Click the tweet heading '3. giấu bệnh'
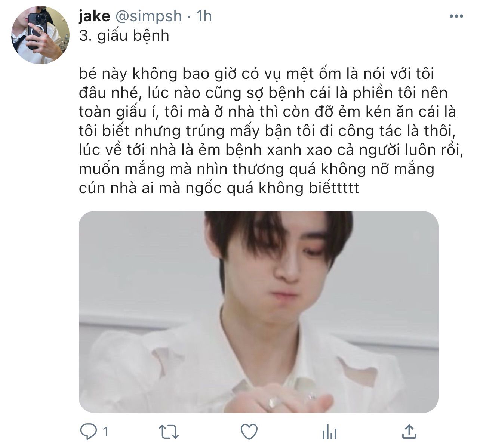 pyautogui.click(x=124, y=36)
